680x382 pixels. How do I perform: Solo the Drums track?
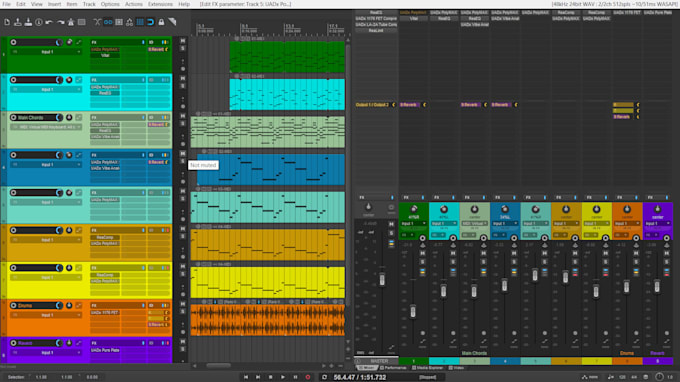(183, 311)
